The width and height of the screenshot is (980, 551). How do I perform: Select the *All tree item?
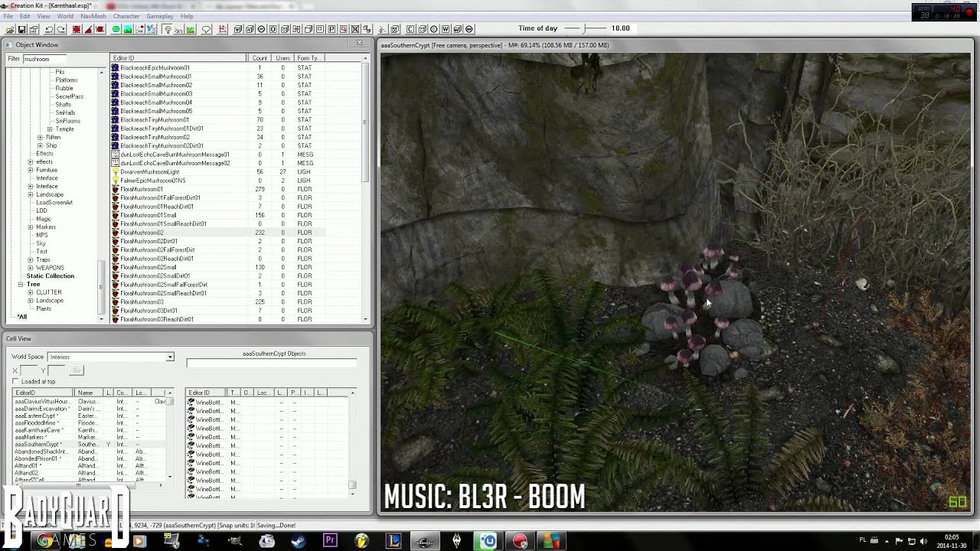pyautogui.click(x=21, y=317)
